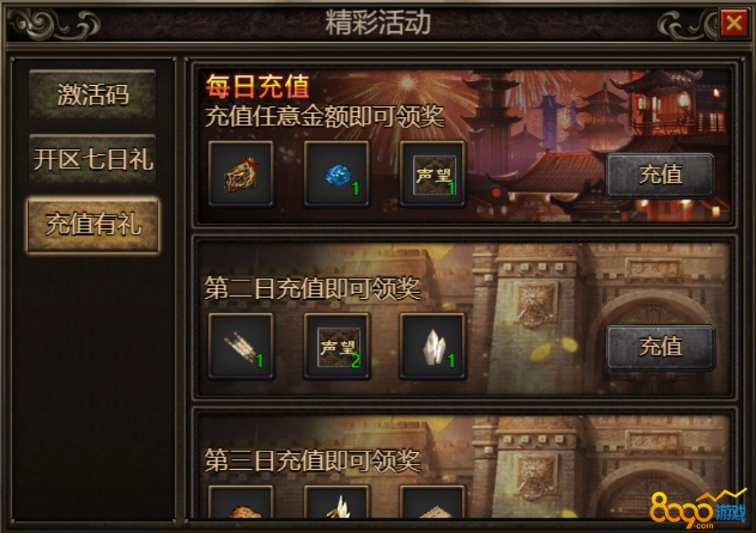Click the 第二日充值即可领奖 heading
Viewport: 756px width, 533px height.
pos(313,288)
